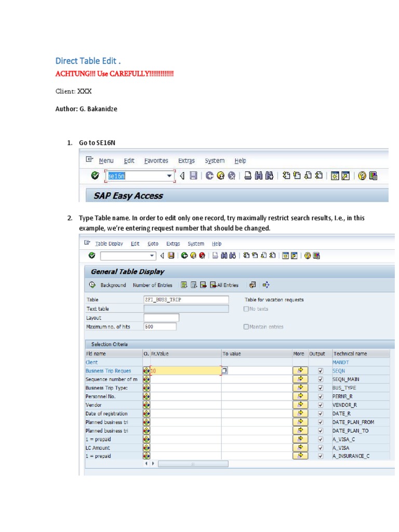Open the Help menu in SAP Easy Access
The width and height of the screenshot is (399, 532).
[240, 161]
